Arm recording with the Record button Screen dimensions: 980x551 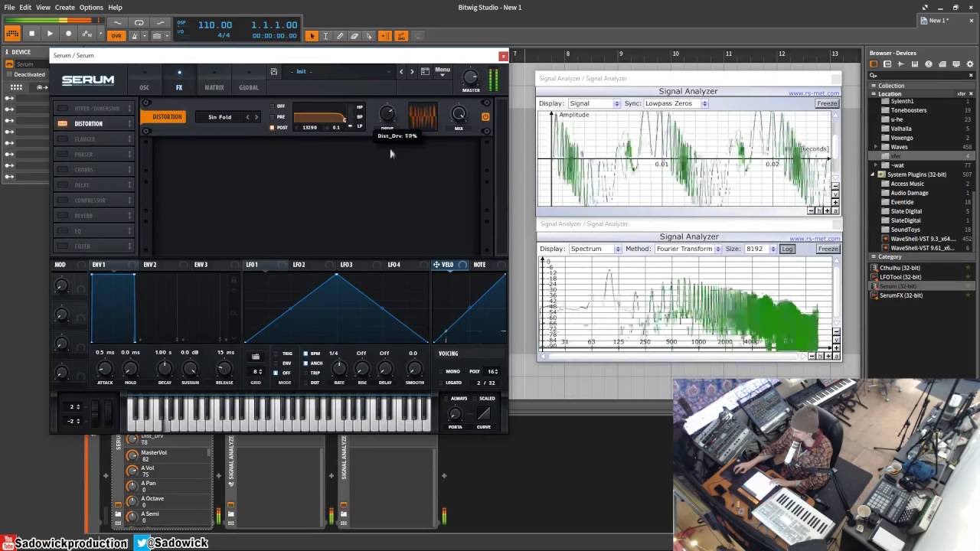(x=68, y=34)
